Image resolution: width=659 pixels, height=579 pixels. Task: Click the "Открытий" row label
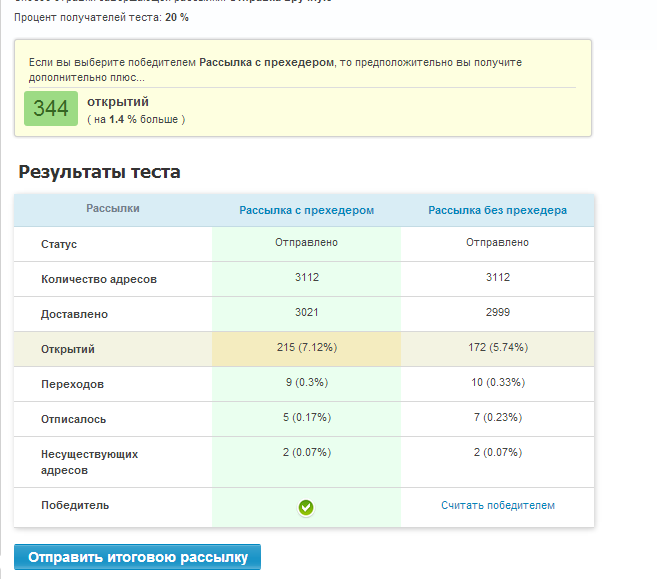[x=68, y=349]
